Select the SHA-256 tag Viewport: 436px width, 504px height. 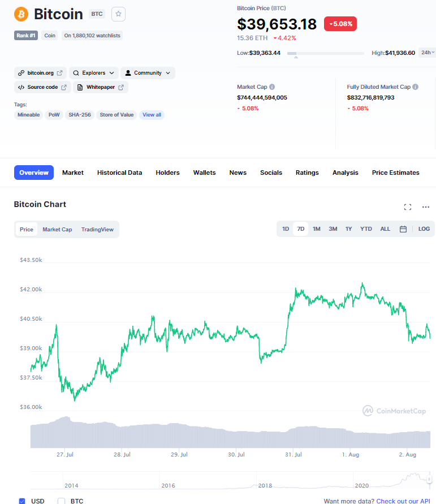80,115
